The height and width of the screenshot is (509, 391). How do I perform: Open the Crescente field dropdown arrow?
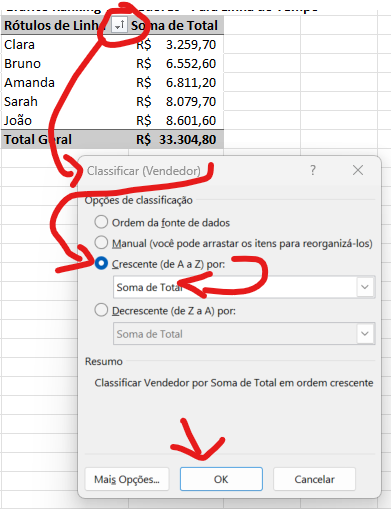[365, 287]
